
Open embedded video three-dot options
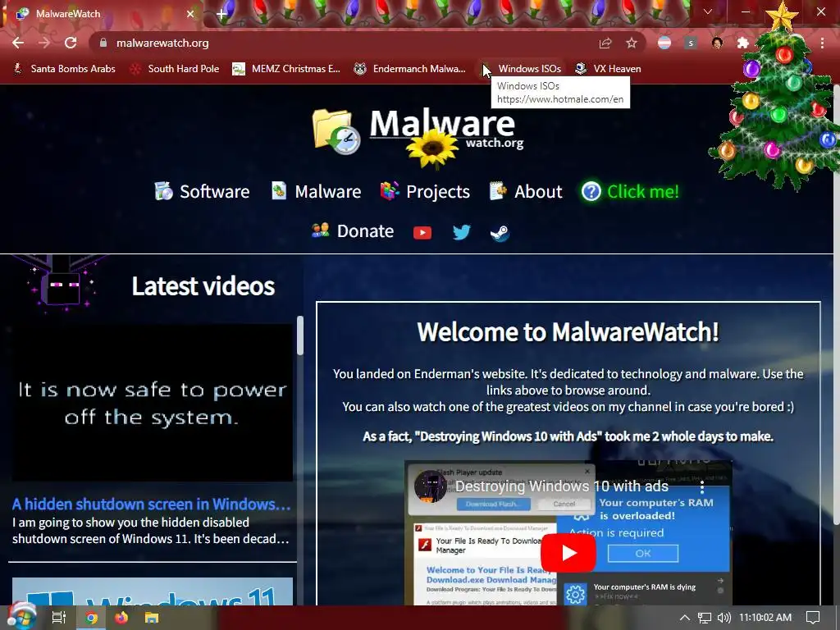(x=702, y=486)
